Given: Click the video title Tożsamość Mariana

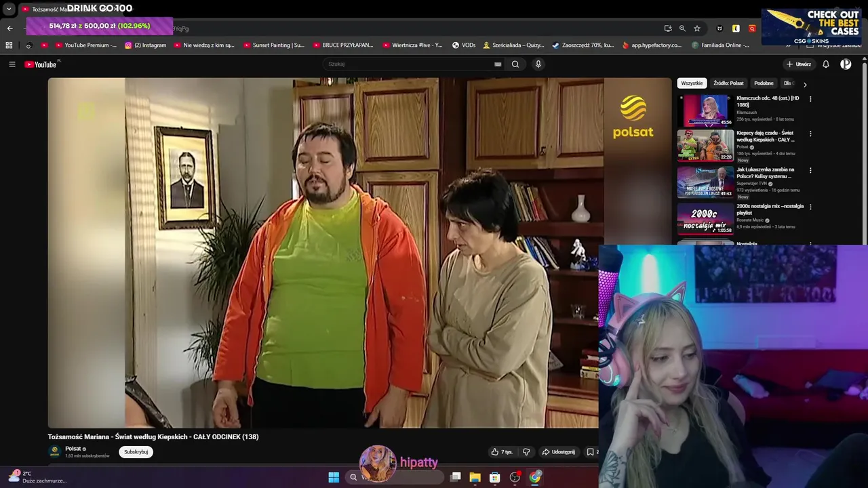Looking at the screenshot, I should pos(153,437).
